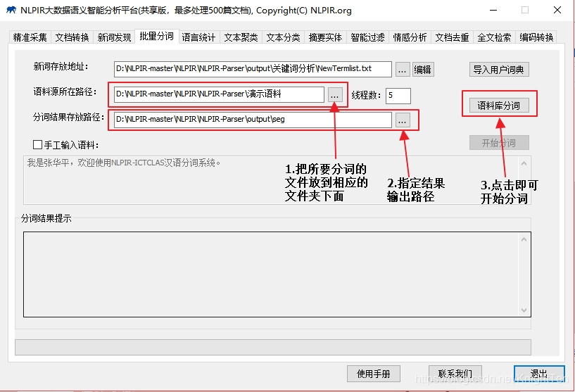Click the progress bar at the bottom
The height and width of the screenshot is (392, 575).
click(273, 347)
